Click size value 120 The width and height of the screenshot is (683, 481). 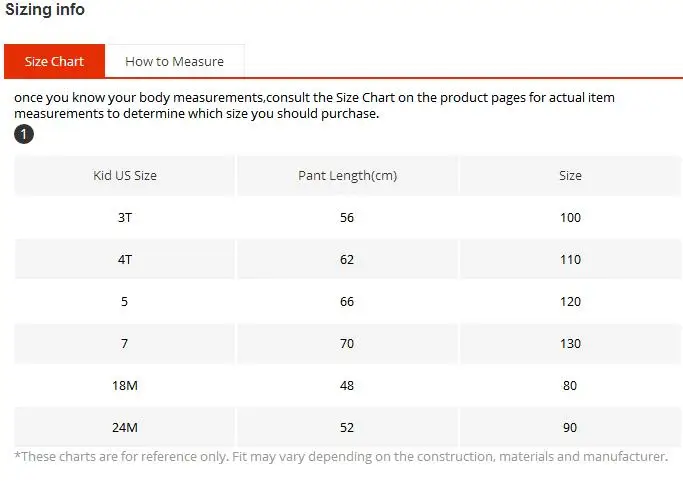click(570, 301)
